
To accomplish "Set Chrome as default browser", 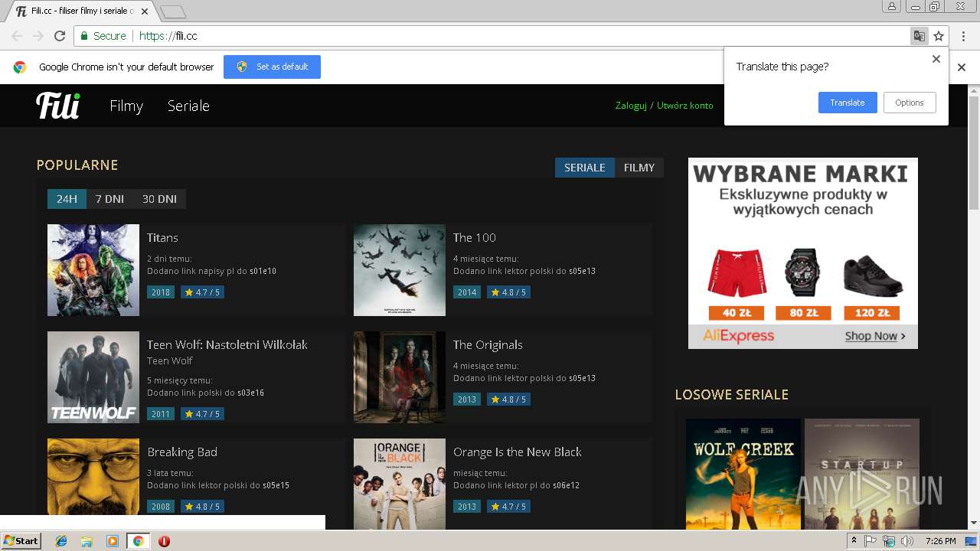I will 272,67.
